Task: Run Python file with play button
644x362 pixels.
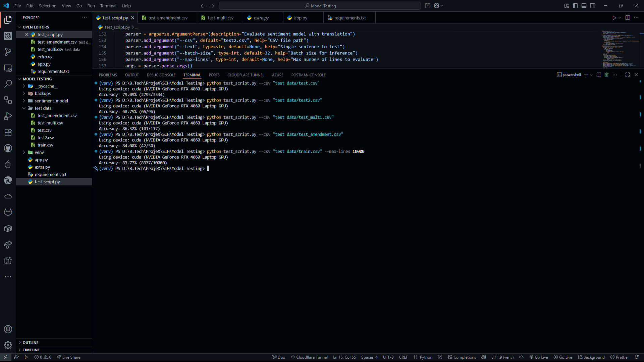Action: 614,18
